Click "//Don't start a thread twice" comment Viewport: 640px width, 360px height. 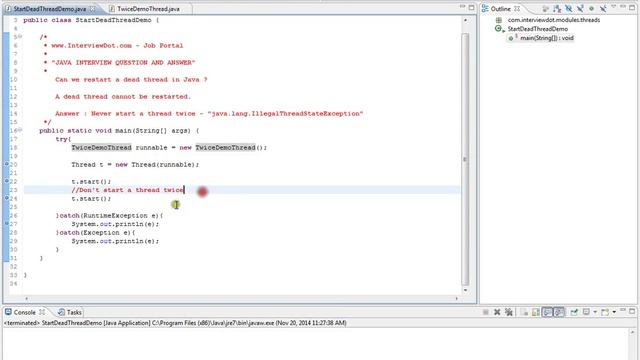click(x=127, y=190)
